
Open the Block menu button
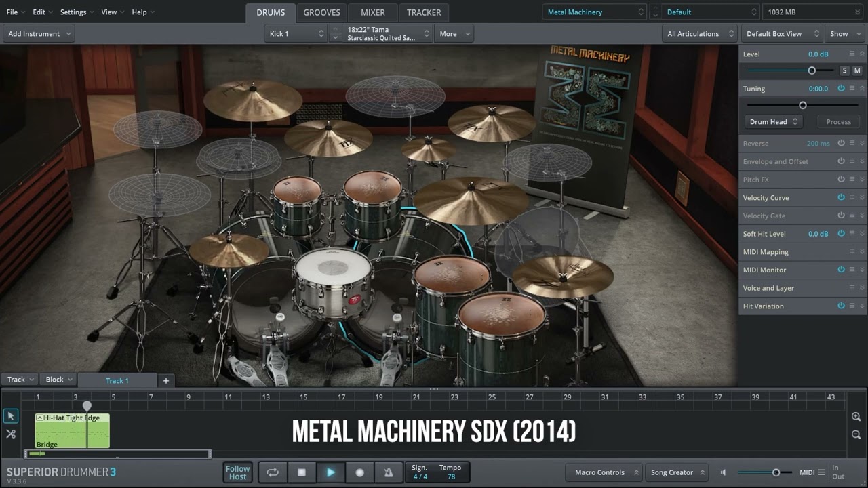pos(58,380)
